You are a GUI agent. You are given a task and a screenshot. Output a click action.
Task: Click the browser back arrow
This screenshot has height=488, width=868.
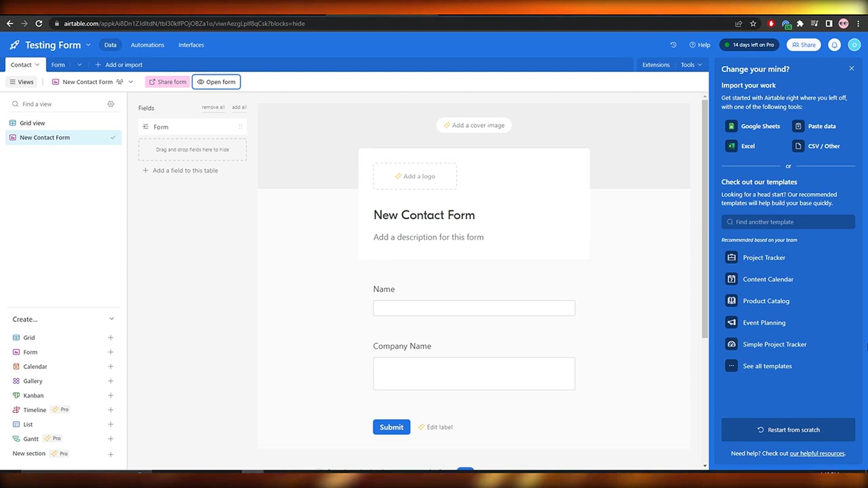10,23
